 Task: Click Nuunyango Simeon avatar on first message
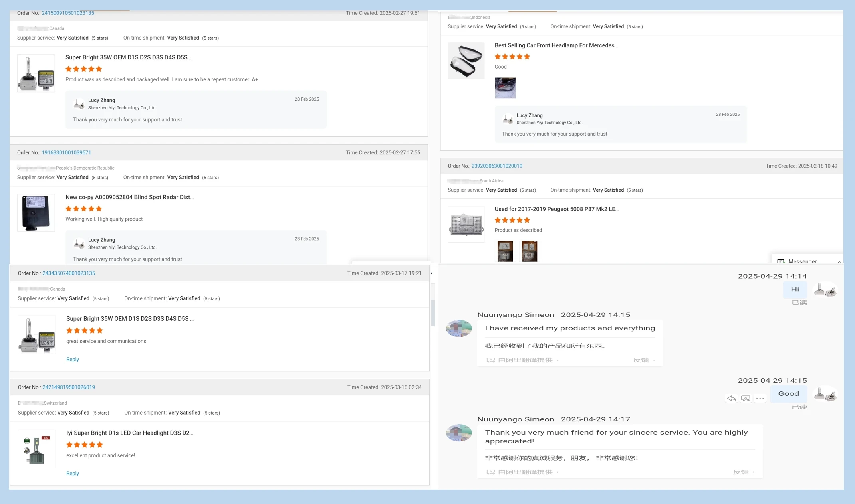(459, 328)
